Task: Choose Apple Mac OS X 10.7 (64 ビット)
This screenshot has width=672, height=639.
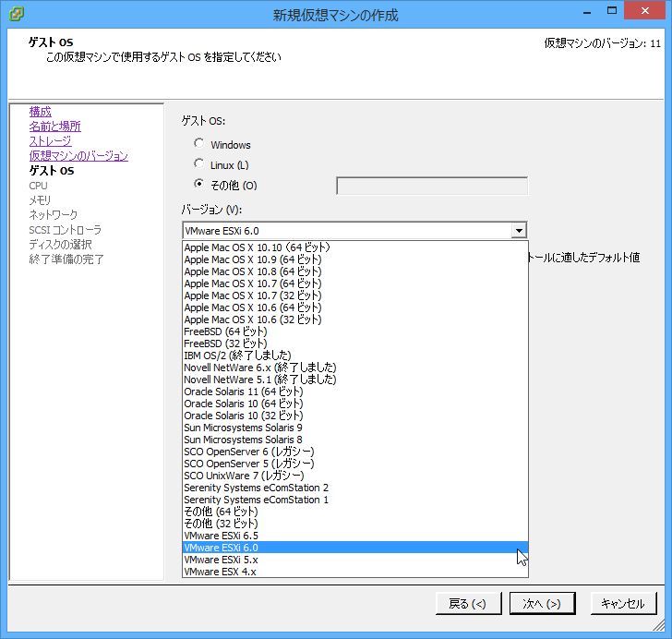Action: (354, 283)
